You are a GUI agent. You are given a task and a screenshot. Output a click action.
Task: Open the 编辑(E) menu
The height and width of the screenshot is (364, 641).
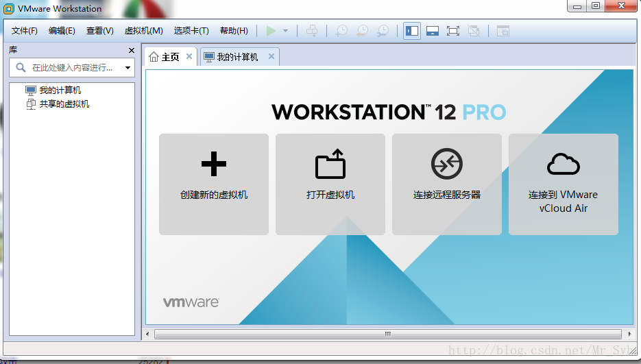click(x=62, y=31)
